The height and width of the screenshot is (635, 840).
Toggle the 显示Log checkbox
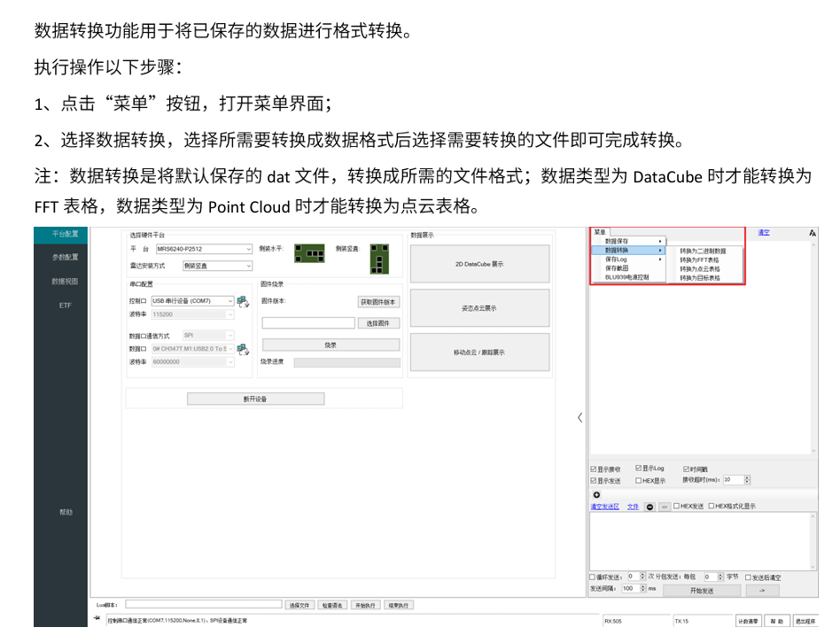point(639,468)
